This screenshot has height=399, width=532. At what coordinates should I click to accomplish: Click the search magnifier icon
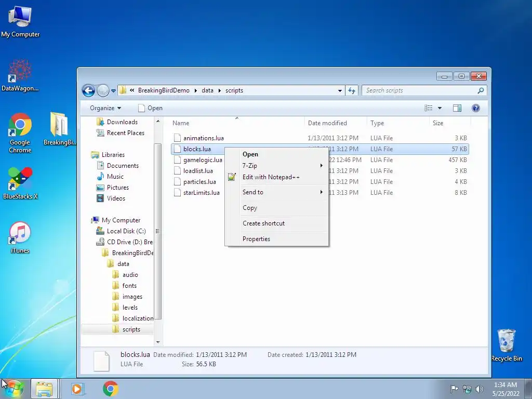pos(481,90)
